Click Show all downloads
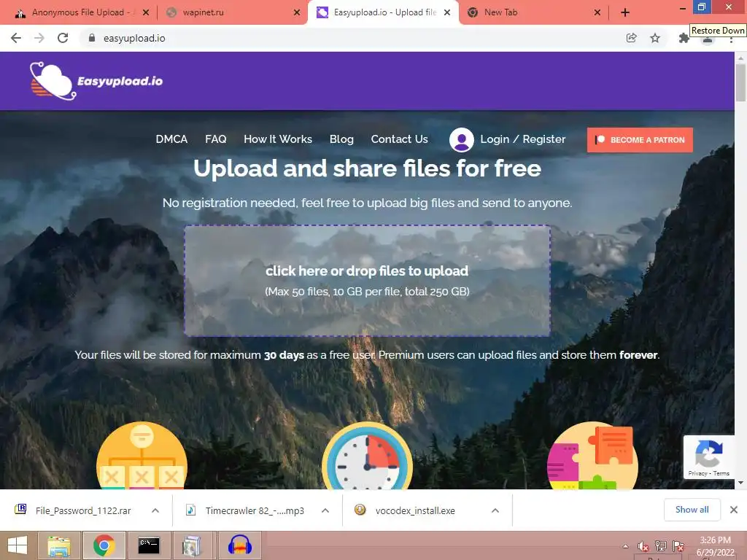This screenshot has width=747, height=560. [692, 510]
